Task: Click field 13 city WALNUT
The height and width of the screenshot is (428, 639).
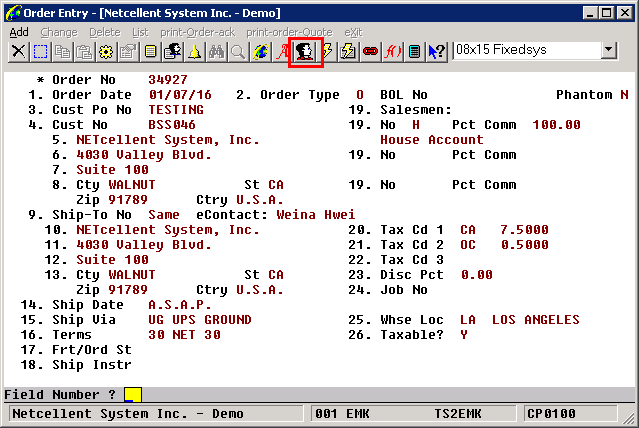Action: click(132, 275)
